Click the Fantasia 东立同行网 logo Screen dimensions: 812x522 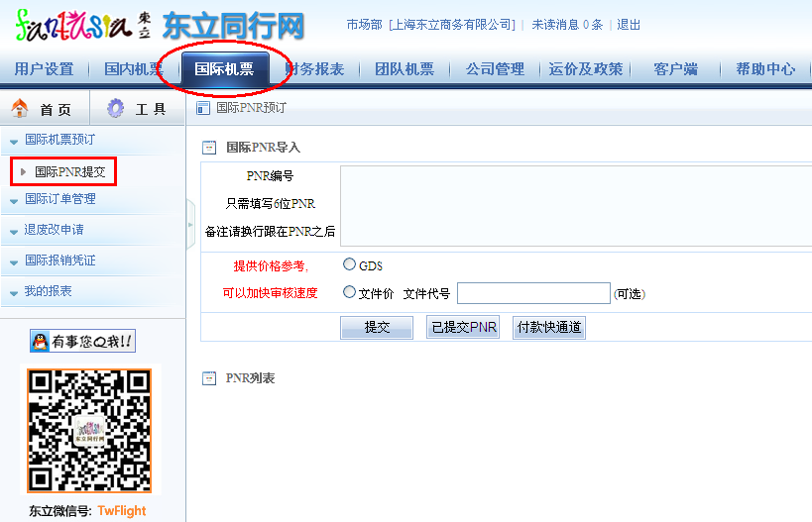tap(160, 25)
